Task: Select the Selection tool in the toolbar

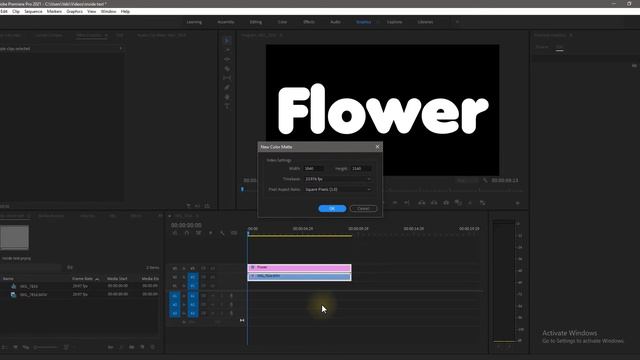Action: pyautogui.click(x=227, y=40)
